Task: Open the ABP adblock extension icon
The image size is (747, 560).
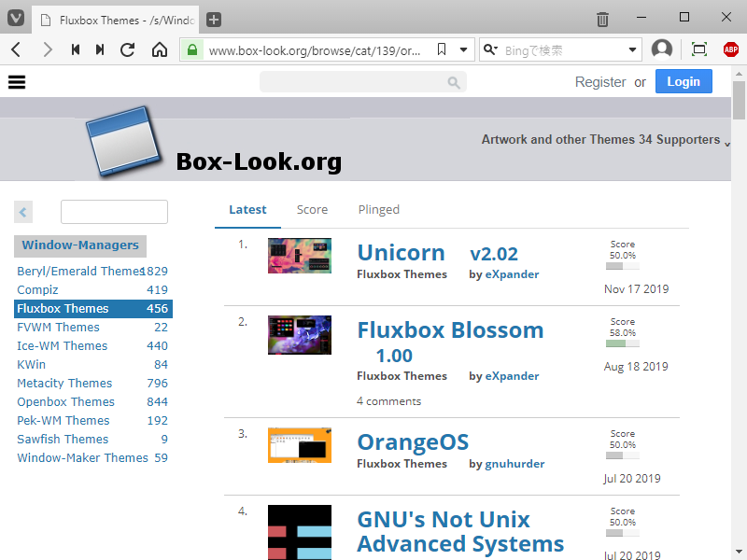Action: (731, 49)
